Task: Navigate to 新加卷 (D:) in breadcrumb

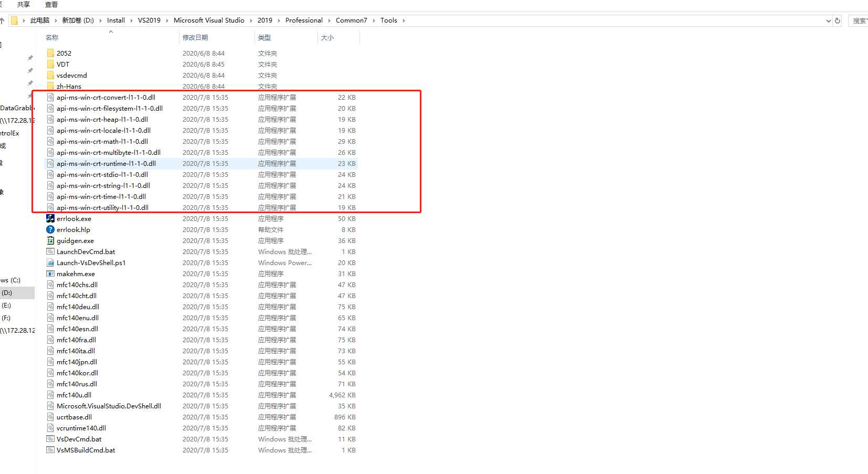Action: [x=78, y=20]
